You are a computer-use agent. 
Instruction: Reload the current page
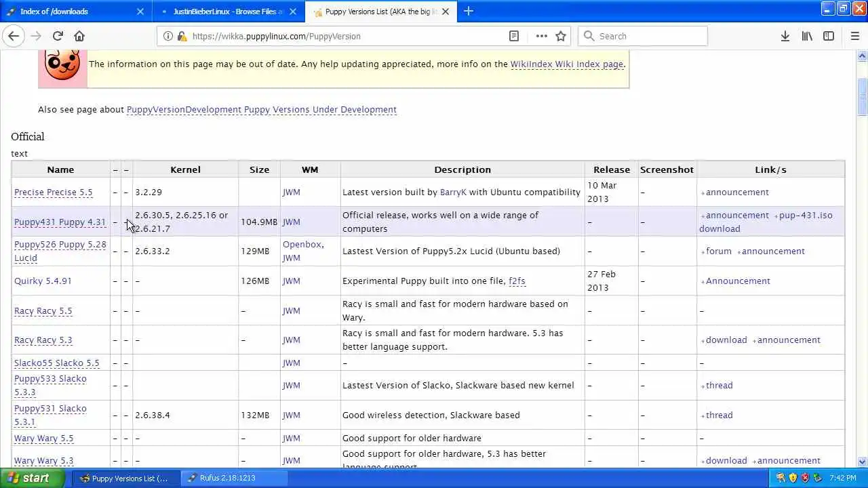tap(58, 36)
